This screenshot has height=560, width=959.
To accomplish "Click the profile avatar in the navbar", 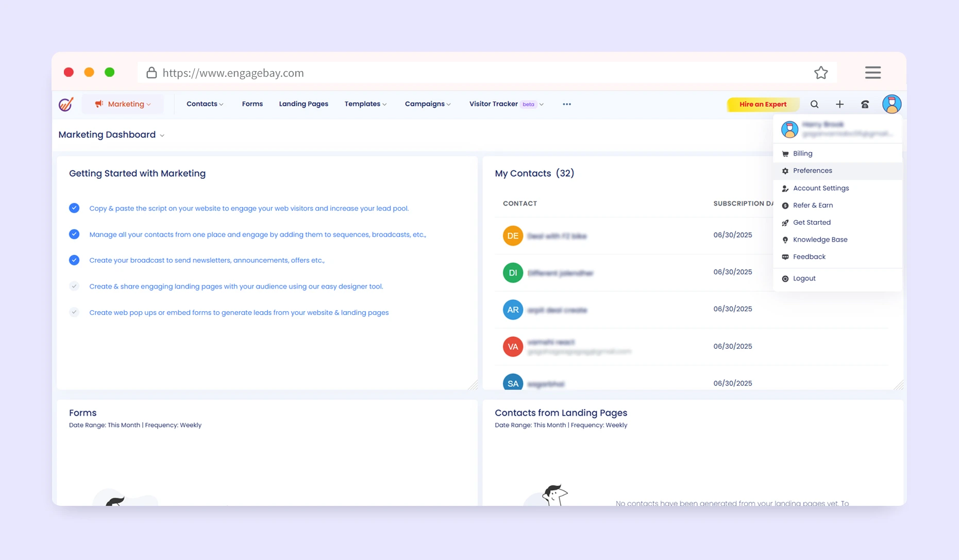I will point(891,104).
